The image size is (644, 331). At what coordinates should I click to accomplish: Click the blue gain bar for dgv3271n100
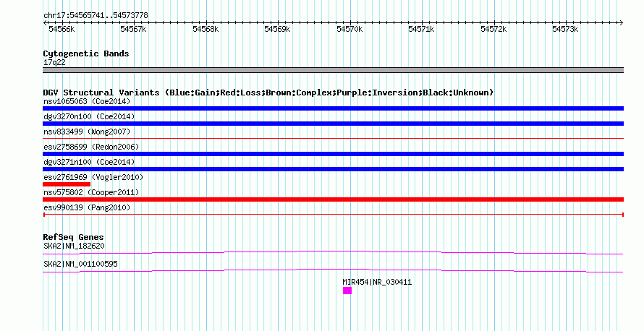click(x=333, y=169)
